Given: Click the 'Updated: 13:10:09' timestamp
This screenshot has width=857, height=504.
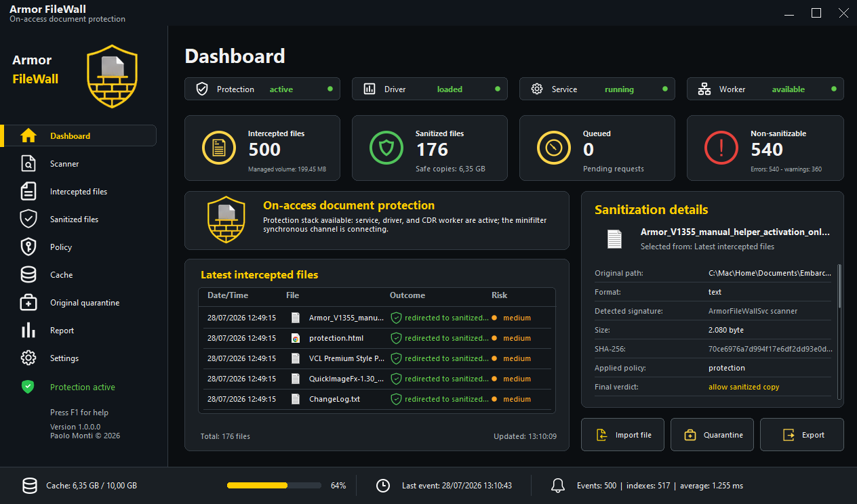Looking at the screenshot, I should tap(525, 436).
